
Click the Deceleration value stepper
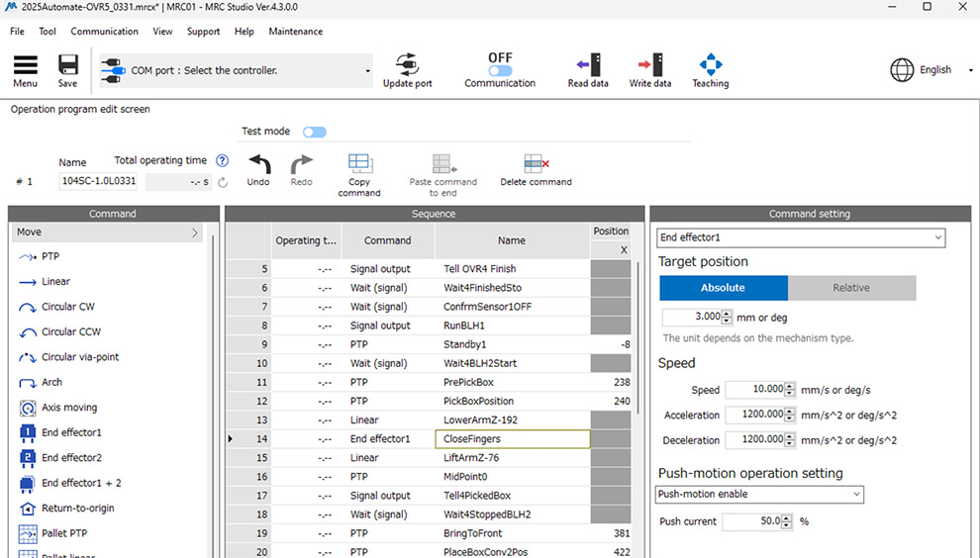790,440
